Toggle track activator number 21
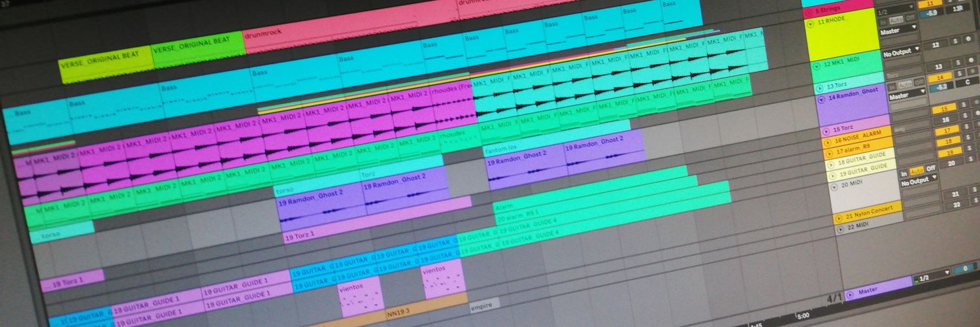The width and height of the screenshot is (980, 327). coord(955,194)
